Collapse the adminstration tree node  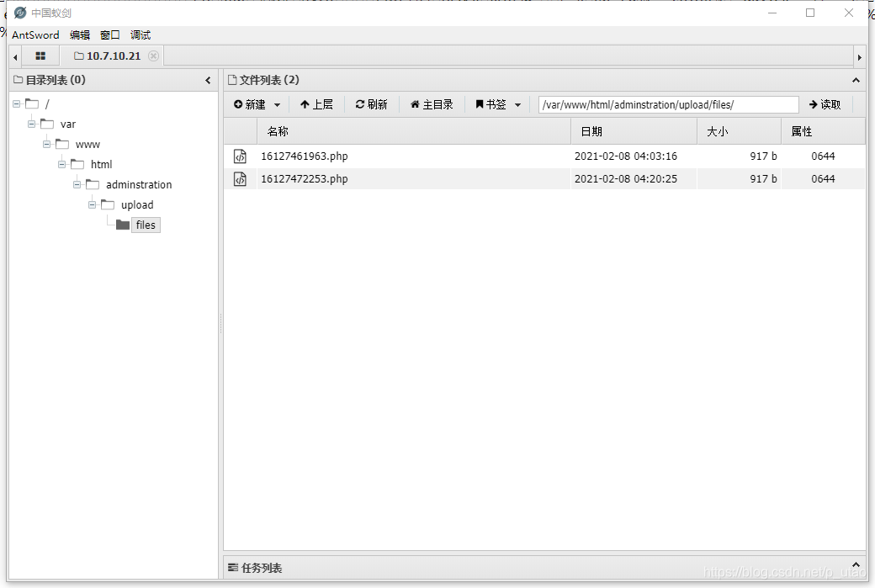click(77, 184)
